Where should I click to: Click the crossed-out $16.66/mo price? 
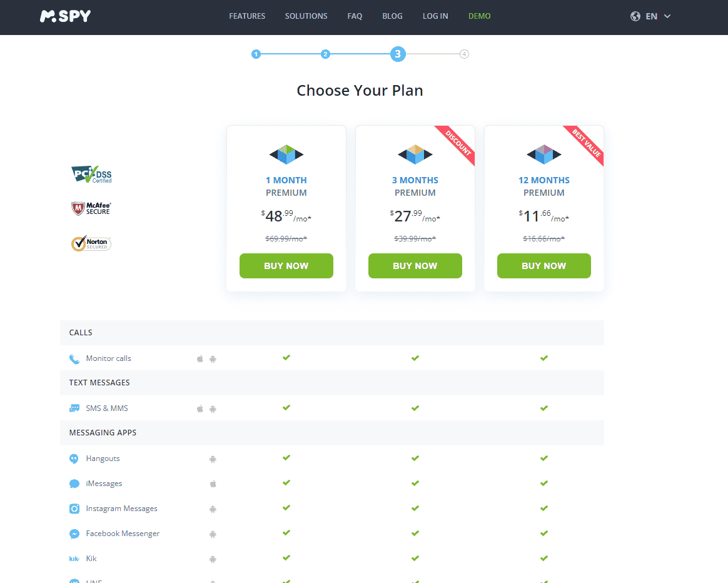coord(544,239)
